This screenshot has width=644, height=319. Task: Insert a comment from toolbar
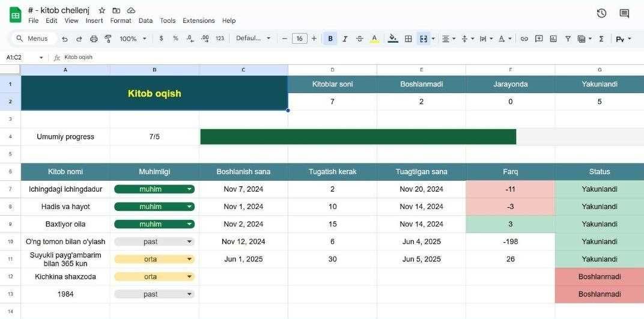(x=539, y=38)
